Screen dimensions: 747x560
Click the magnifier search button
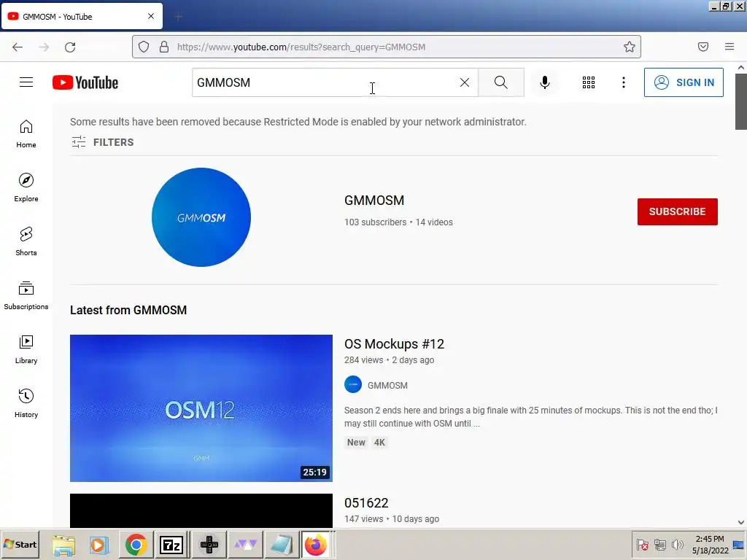pyautogui.click(x=500, y=82)
